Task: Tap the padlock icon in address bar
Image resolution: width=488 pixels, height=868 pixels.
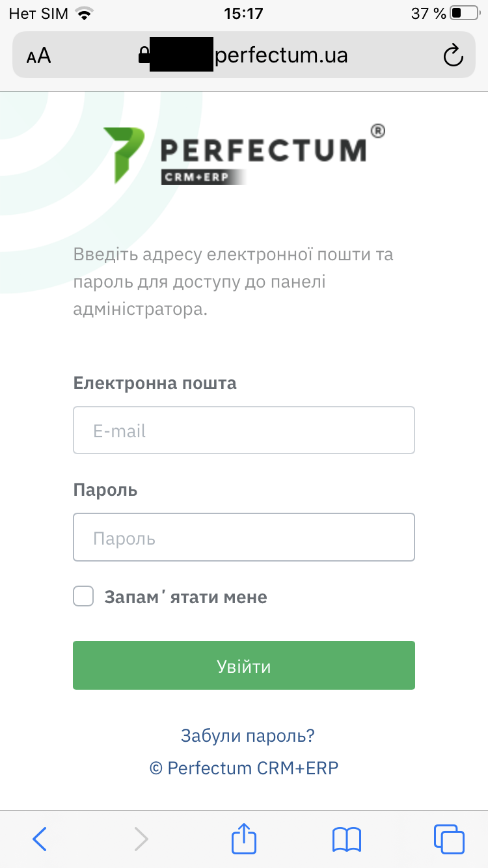Action: click(144, 55)
